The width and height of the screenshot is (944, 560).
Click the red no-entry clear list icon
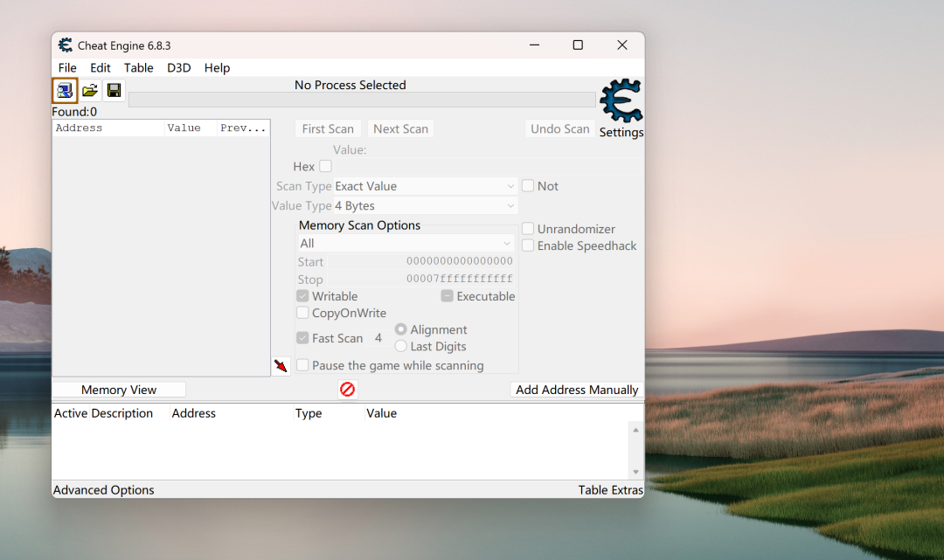(x=347, y=389)
